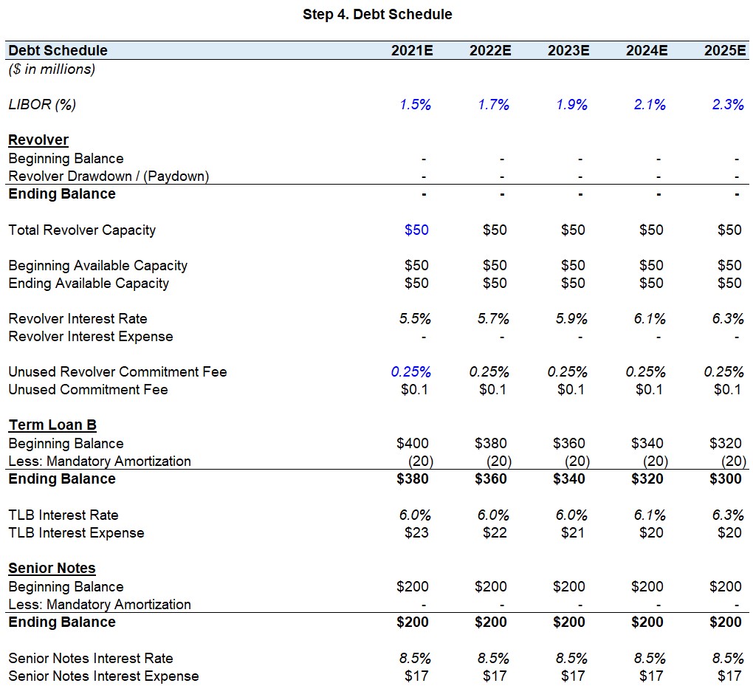Click the 2023E Senior Notes Interest Rate 8.5%
Viewport: 753px width, 700px height.
(571, 658)
